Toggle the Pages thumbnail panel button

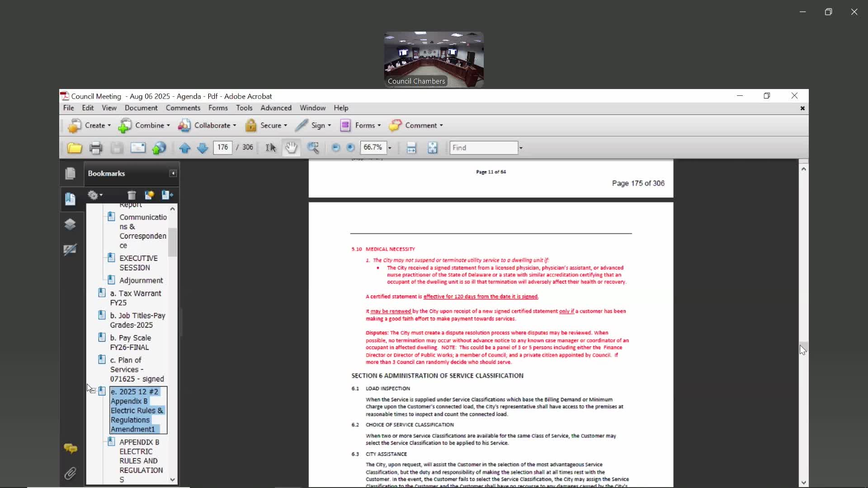point(70,174)
